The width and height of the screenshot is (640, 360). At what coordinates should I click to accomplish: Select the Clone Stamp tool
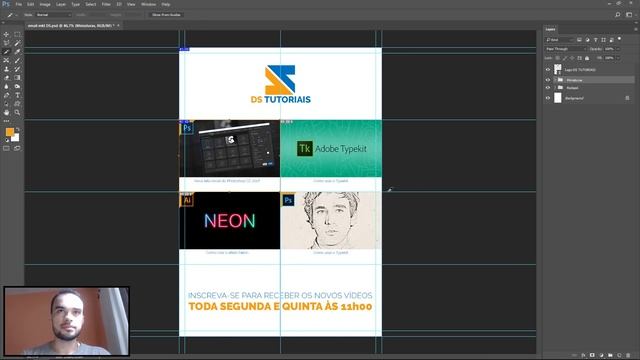tap(6, 69)
